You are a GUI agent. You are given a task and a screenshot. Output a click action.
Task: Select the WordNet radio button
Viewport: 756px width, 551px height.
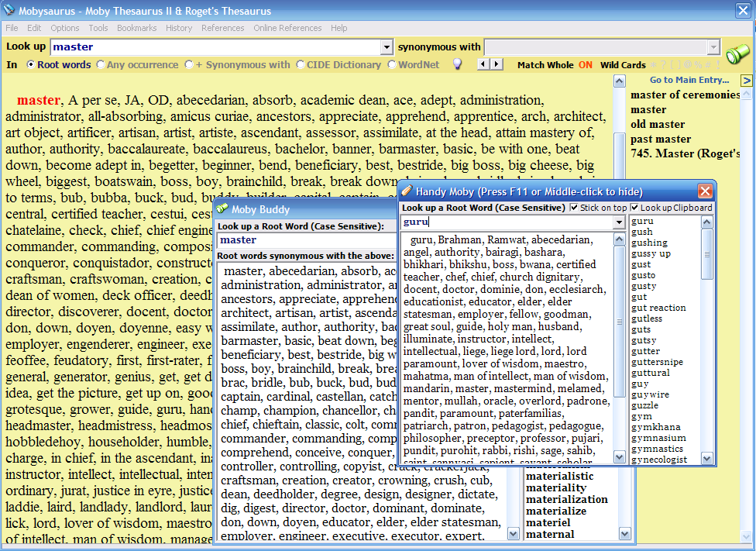tap(392, 64)
